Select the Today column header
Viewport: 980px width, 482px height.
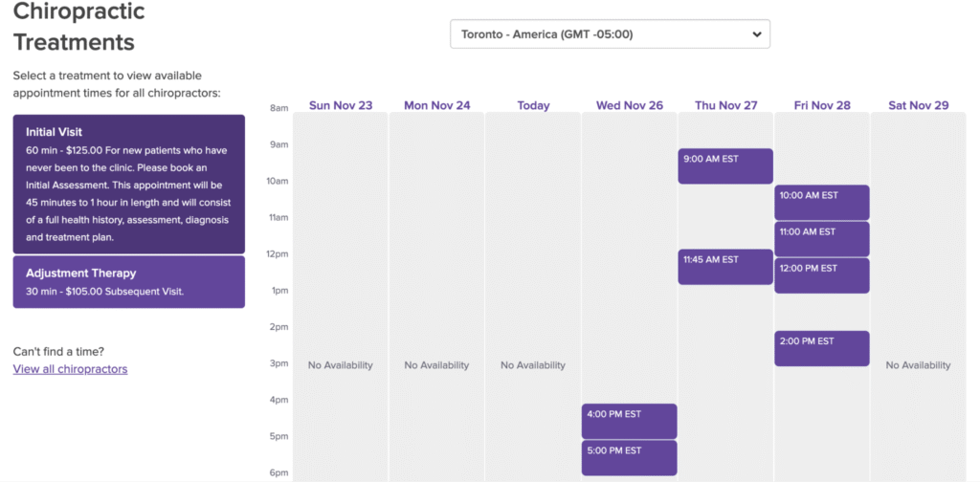(x=533, y=105)
